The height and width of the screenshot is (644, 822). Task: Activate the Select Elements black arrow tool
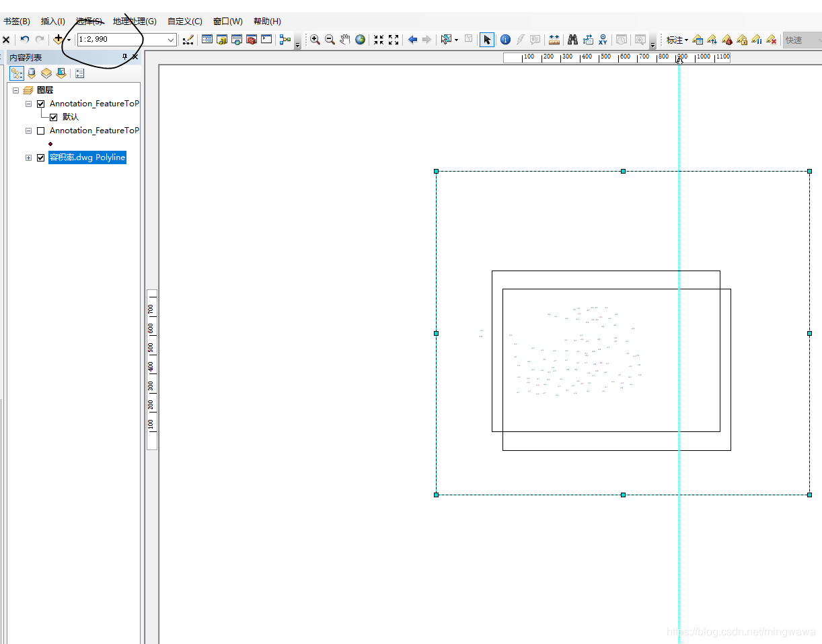coord(487,40)
